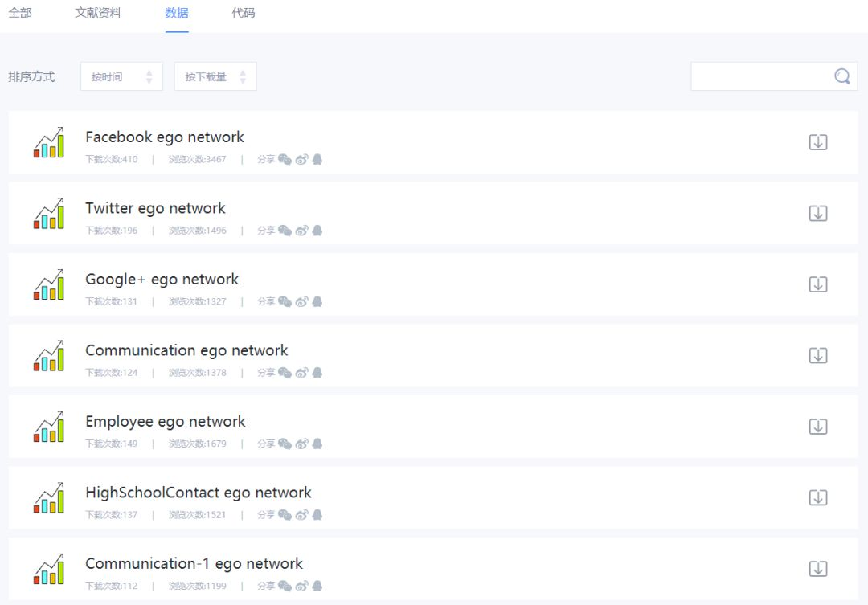Open HighSchoolContact ego network title link
This screenshot has width=868, height=605.
199,493
